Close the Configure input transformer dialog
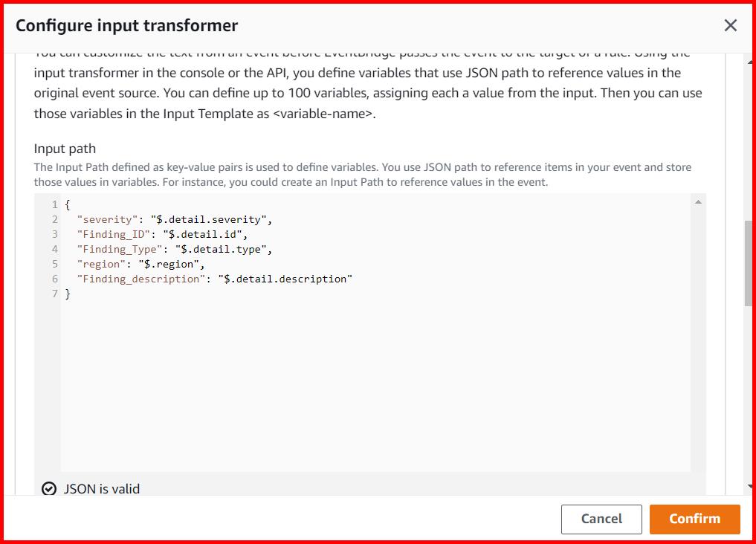 click(730, 25)
